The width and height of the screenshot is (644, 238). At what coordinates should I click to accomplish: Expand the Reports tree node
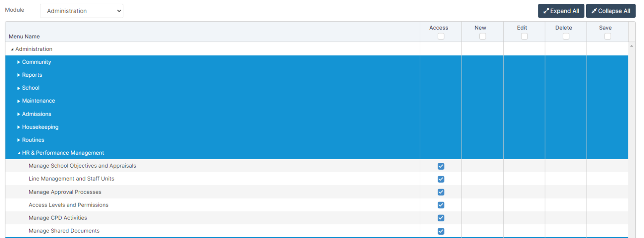[x=19, y=75]
